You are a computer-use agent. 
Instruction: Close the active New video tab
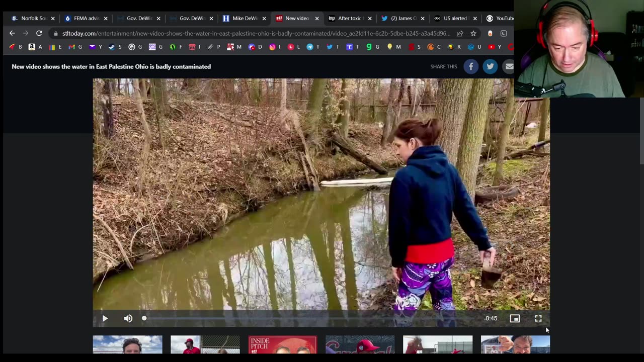(317, 19)
